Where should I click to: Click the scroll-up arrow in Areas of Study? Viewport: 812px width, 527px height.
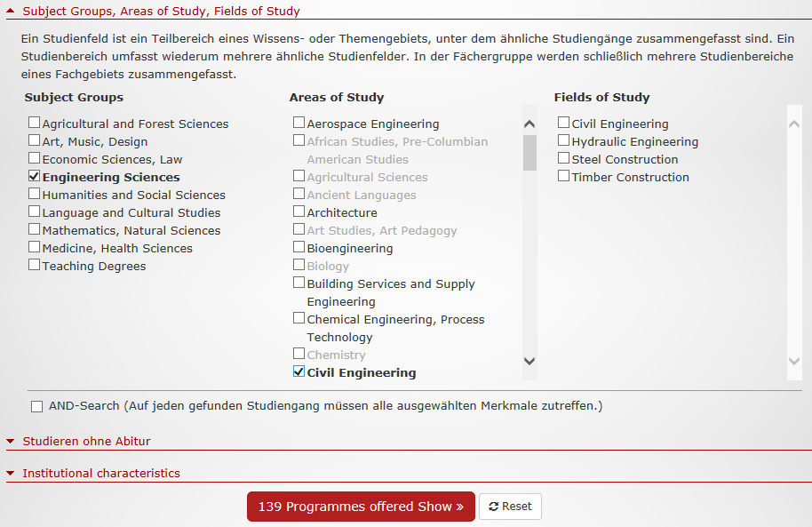point(529,124)
